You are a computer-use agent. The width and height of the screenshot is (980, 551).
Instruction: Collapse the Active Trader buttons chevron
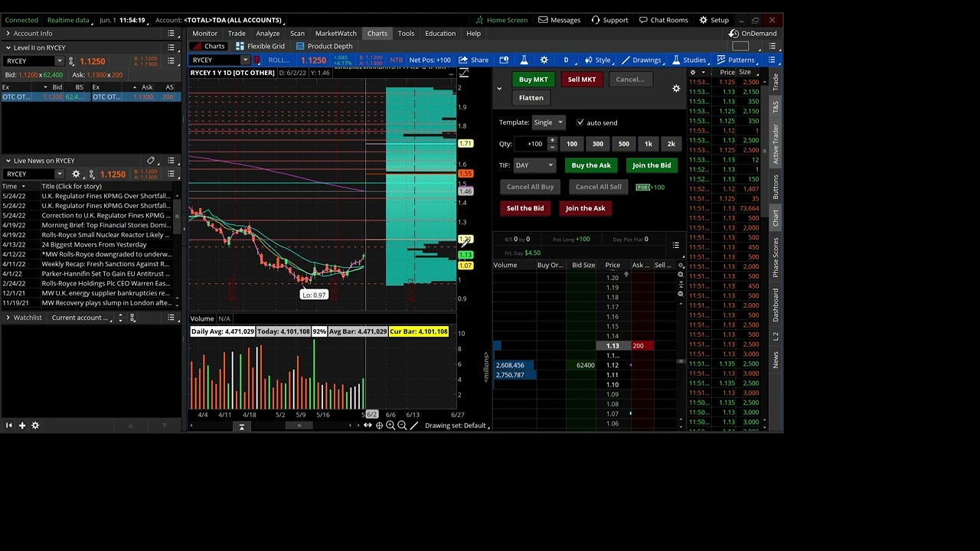click(499, 89)
